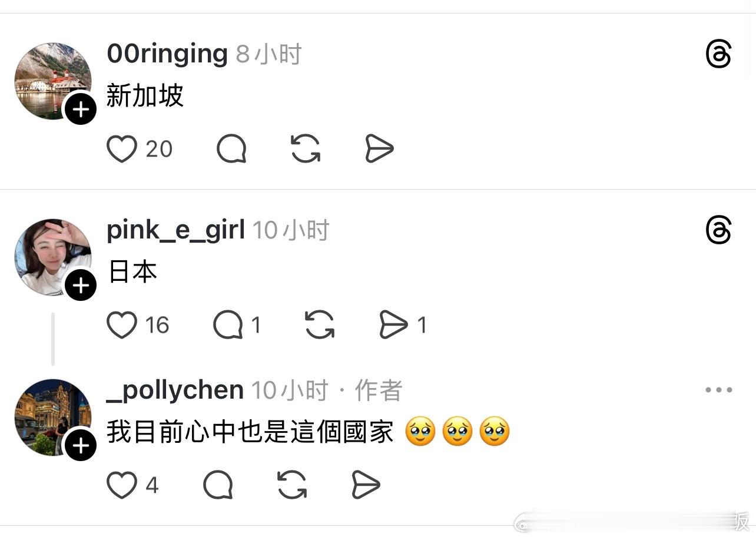756x540 pixels.
Task: Like 00ringing's 新加坡 comment
Action: click(122, 149)
